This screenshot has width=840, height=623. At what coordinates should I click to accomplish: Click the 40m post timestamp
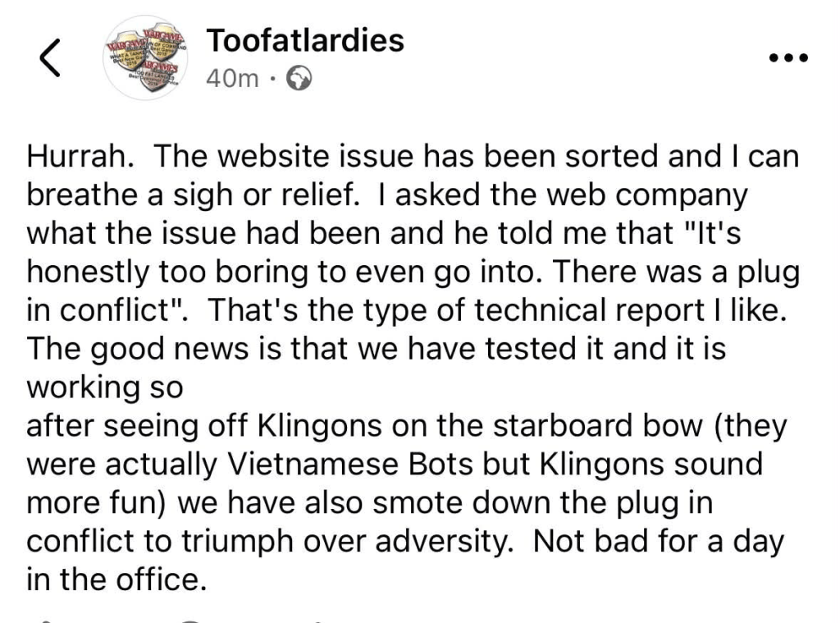(233, 79)
